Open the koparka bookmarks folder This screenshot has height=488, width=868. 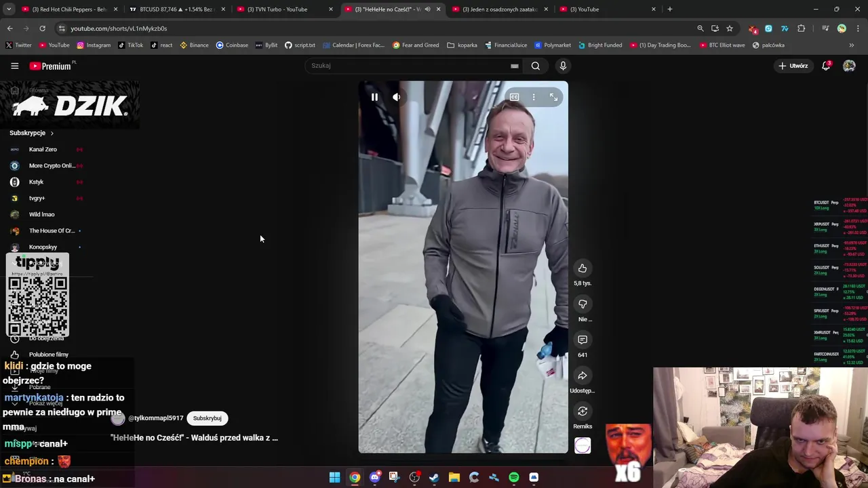point(462,45)
